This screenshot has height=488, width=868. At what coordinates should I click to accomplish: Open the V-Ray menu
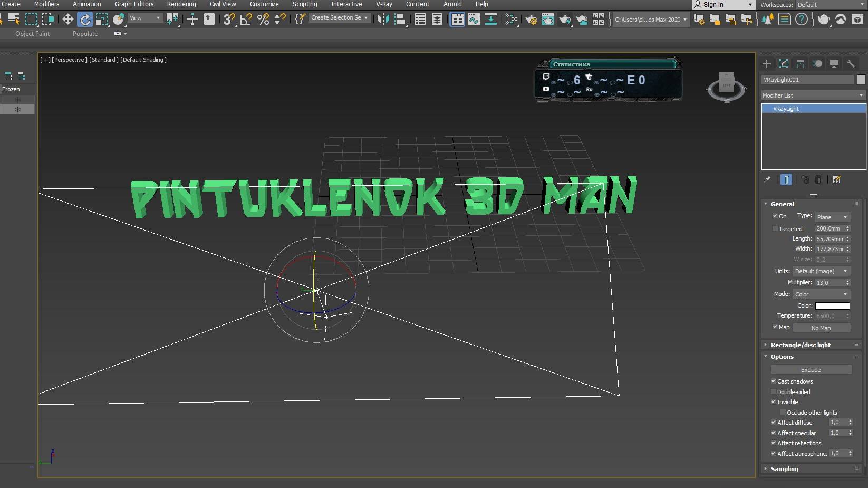pos(383,4)
